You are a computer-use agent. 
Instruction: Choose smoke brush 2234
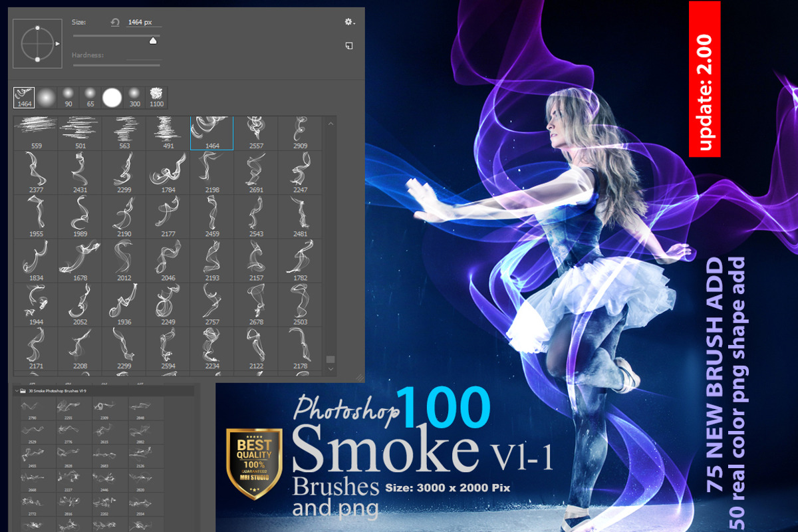pyautogui.click(x=212, y=348)
